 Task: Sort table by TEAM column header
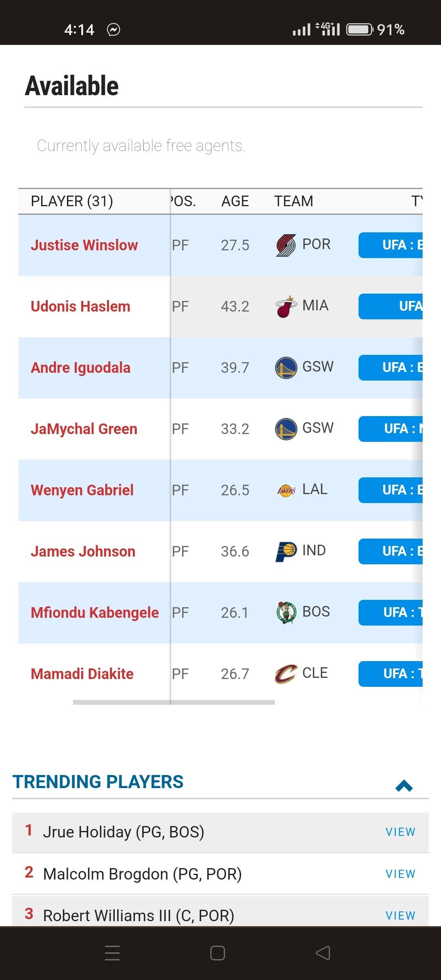pos(294,201)
